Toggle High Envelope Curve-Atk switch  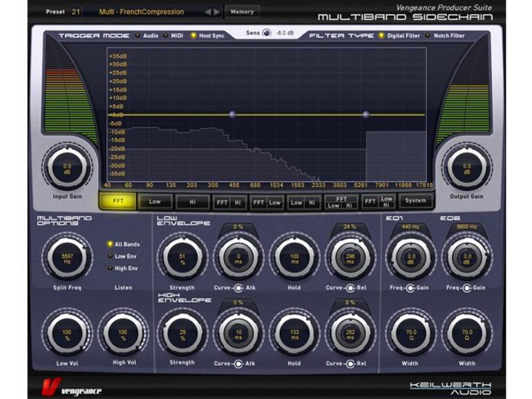[239, 364]
